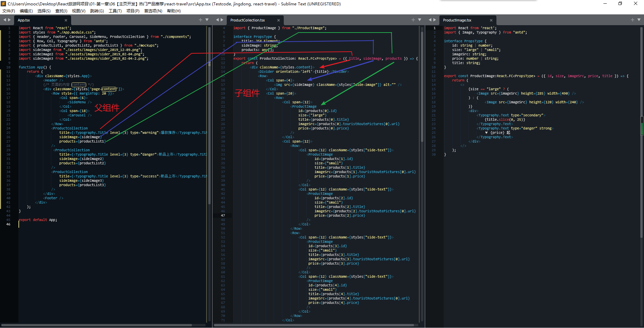
Task: Add new tab in ProductImage.tsx pane
Action: (633, 20)
